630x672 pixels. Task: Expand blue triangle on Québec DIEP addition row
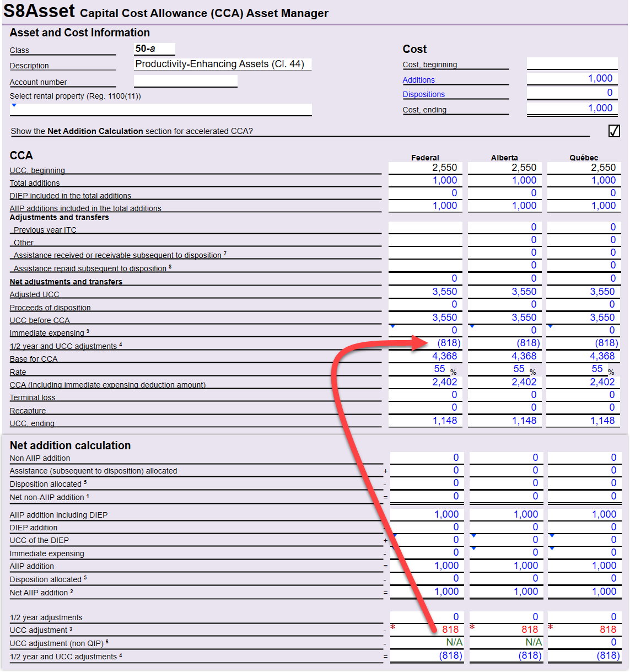pyautogui.click(x=551, y=535)
